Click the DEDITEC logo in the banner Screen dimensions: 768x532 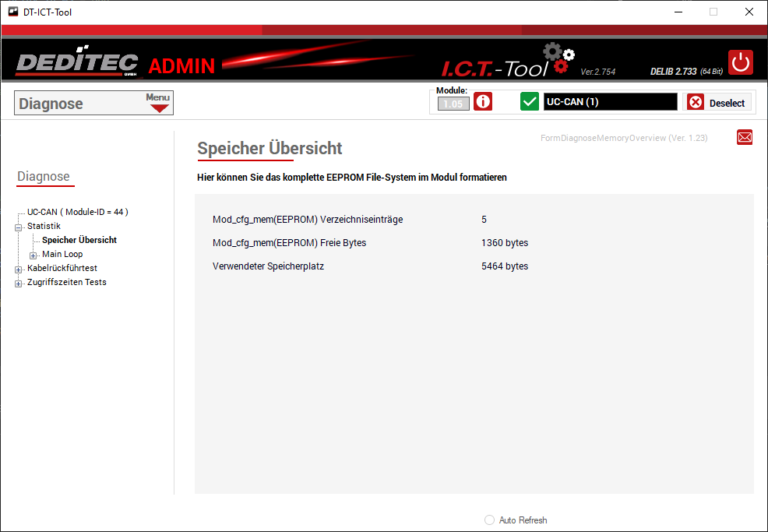pos(76,64)
